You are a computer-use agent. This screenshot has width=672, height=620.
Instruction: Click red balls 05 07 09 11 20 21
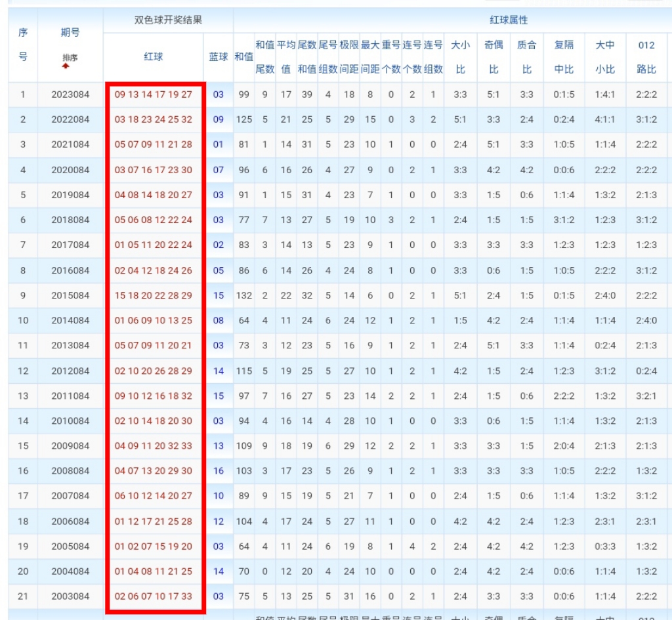(x=154, y=345)
